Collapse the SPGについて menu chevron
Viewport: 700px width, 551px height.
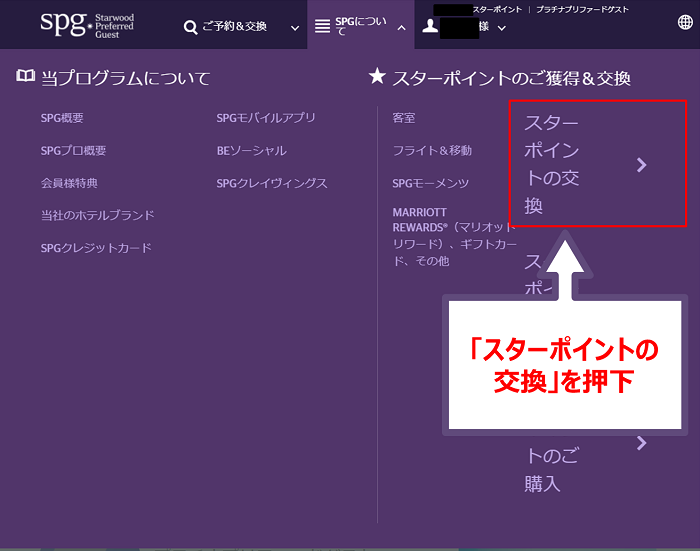pos(401,28)
